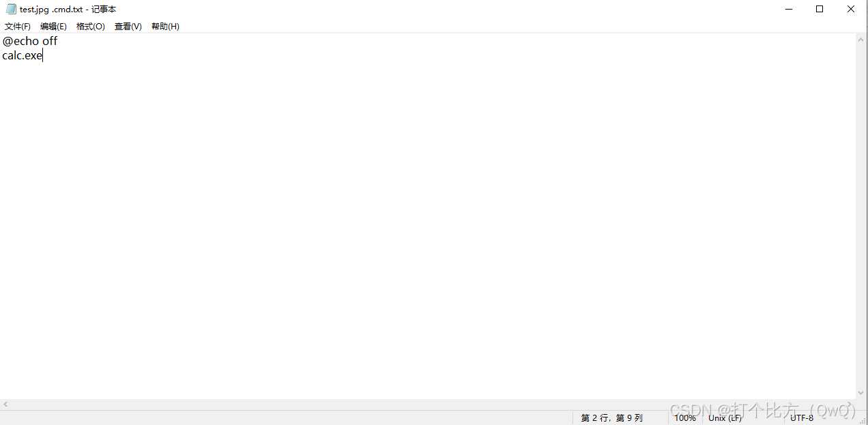Click the Unix (LF) status field
The width and height of the screenshot is (868, 425).
[x=725, y=417]
